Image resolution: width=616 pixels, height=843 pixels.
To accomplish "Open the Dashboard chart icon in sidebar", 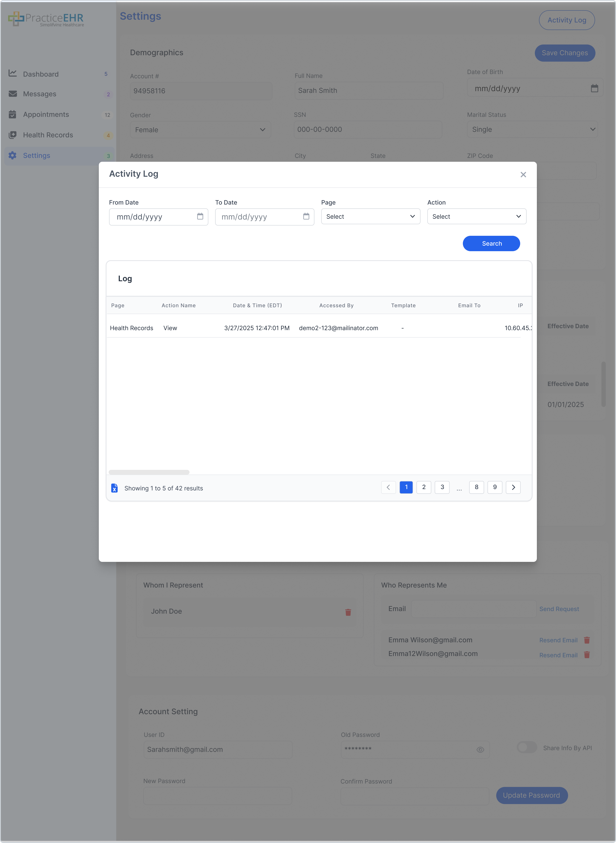I will (x=12, y=73).
